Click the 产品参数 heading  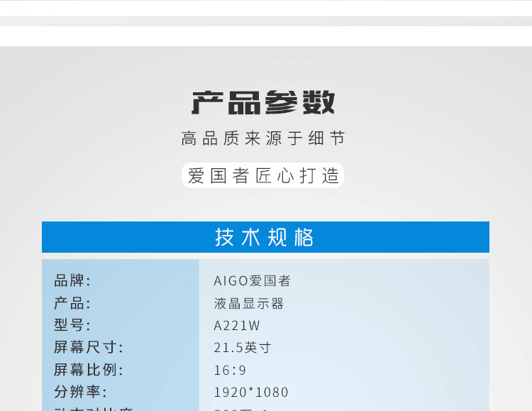263,103
